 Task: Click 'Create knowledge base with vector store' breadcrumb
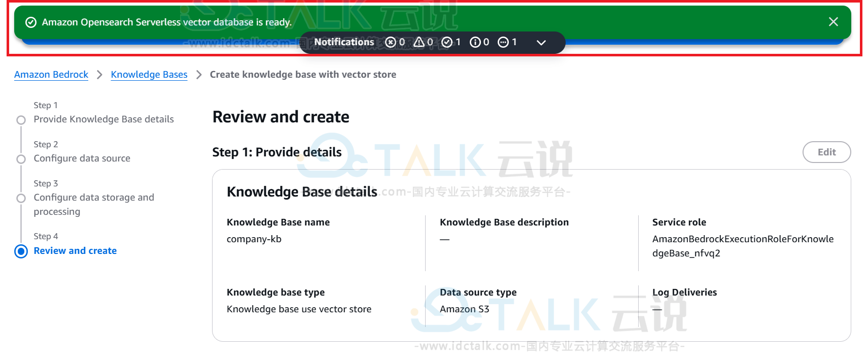click(303, 75)
